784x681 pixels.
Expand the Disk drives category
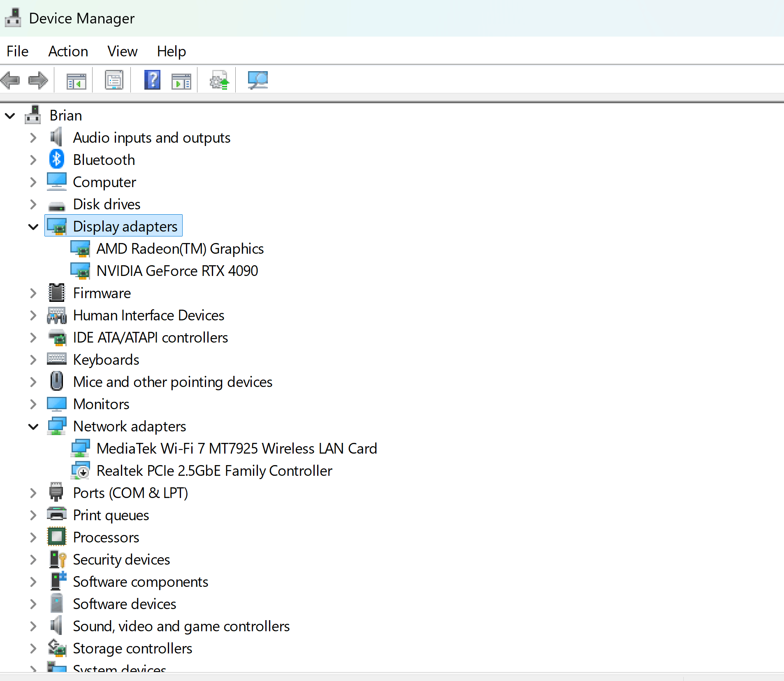[33, 204]
